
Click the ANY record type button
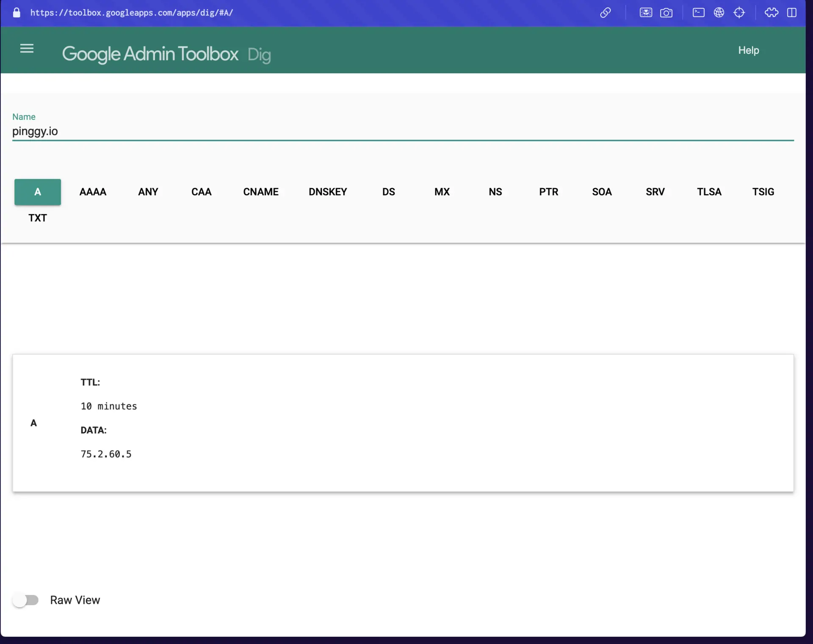click(148, 191)
